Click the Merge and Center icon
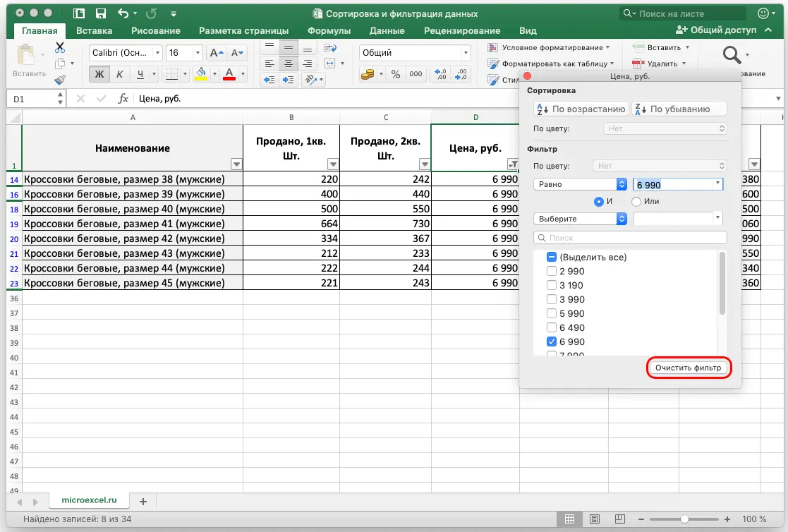This screenshot has width=788, height=532. [x=330, y=64]
